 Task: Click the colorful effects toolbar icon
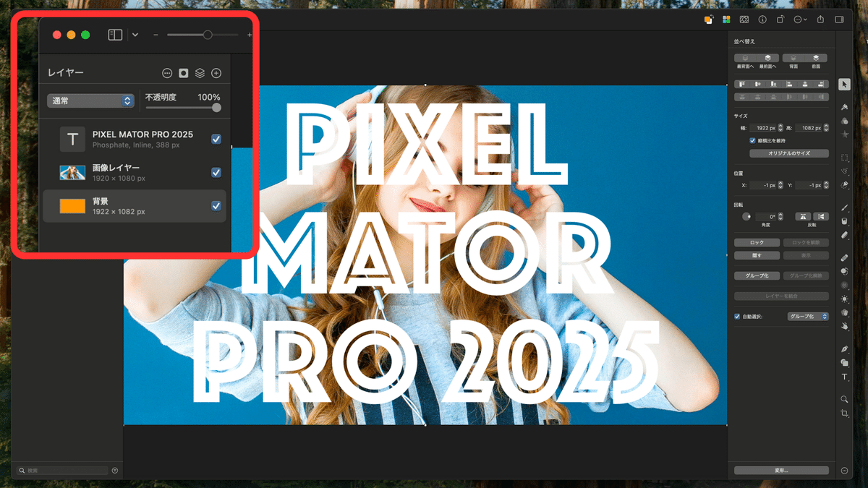pyautogui.click(x=726, y=20)
